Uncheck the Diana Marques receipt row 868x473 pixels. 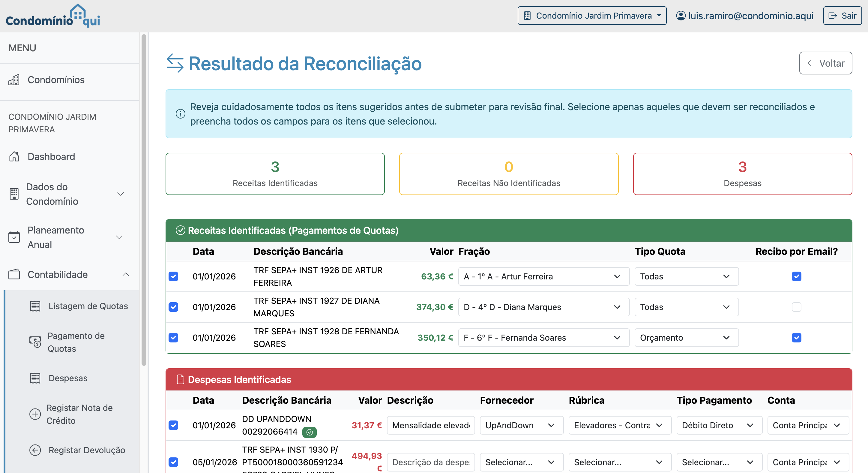pos(174,307)
